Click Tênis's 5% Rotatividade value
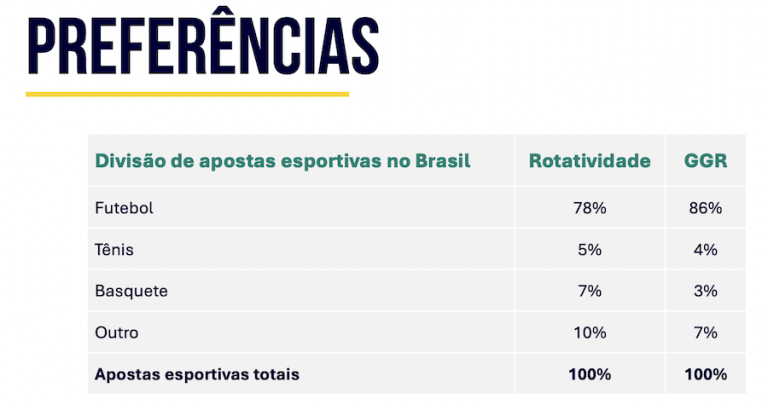 589,250
